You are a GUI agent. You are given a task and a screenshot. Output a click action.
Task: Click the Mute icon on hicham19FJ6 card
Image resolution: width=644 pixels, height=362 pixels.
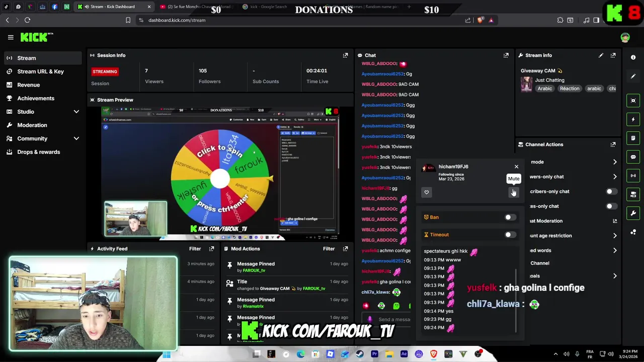(513, 193)
